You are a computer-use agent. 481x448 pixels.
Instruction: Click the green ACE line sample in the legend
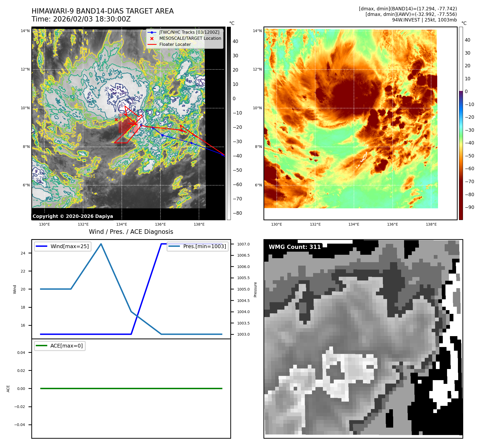tap(41, 346)
